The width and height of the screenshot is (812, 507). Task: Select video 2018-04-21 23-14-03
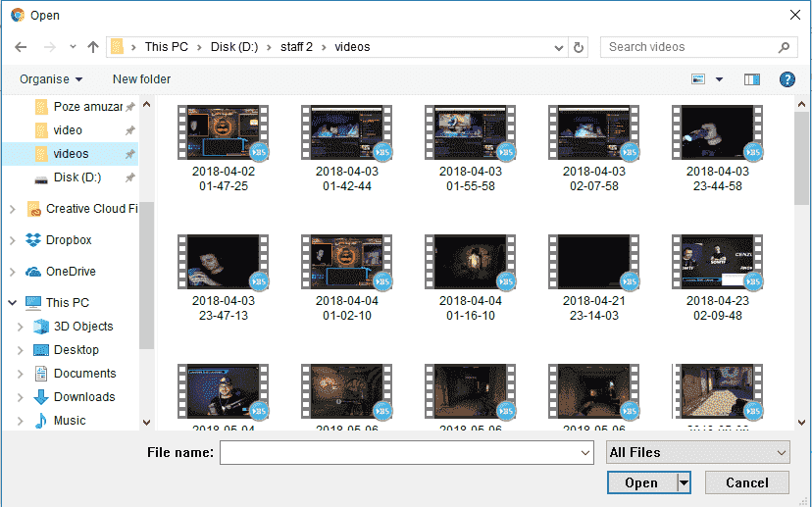tap(594, 279)
